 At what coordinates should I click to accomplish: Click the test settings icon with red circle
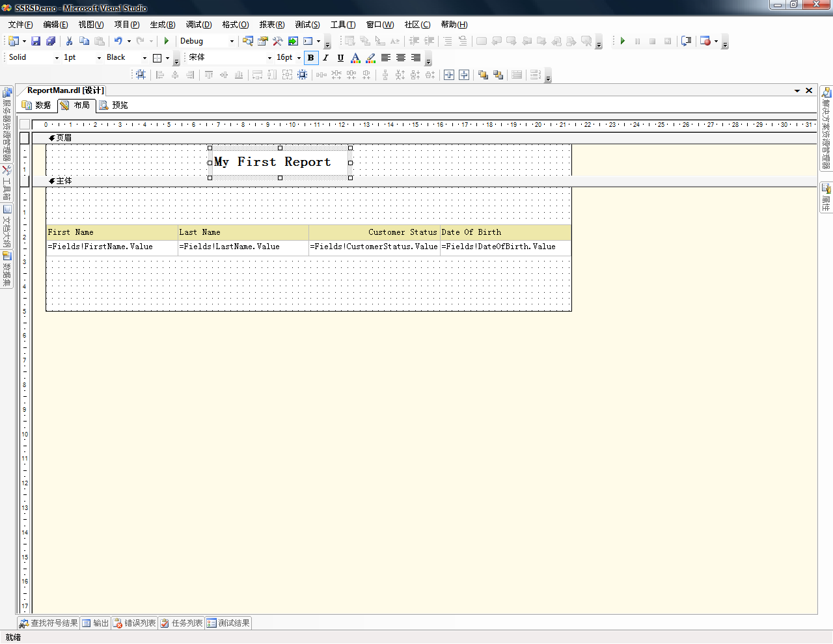tap(705, 41)
